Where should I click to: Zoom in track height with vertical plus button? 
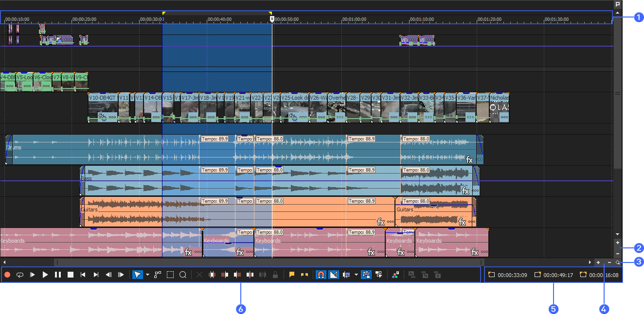[618, 243]
